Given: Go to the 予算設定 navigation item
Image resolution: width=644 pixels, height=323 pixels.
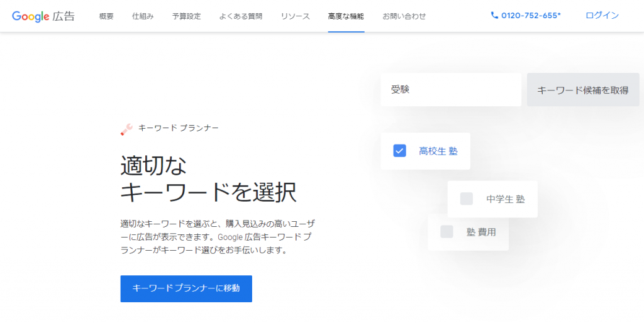Looking at the screenshot, I should [186, 16].
